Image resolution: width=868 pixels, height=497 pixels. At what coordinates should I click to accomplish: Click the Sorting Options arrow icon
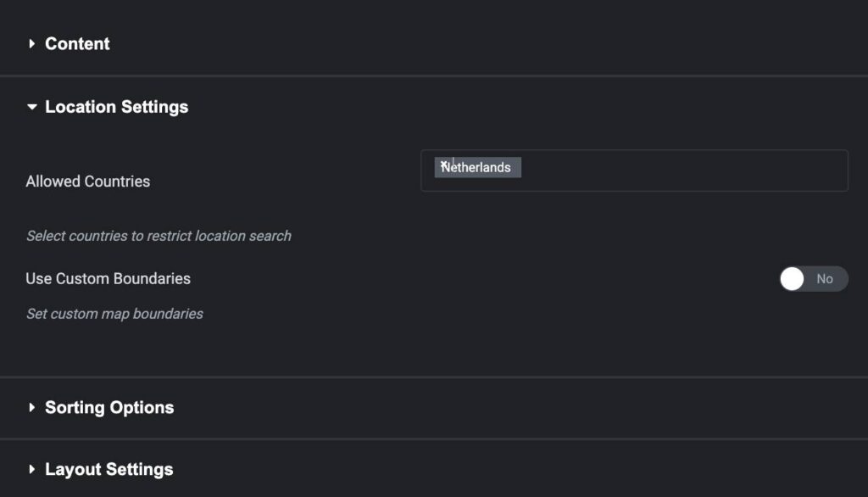[x=32, y=408]
